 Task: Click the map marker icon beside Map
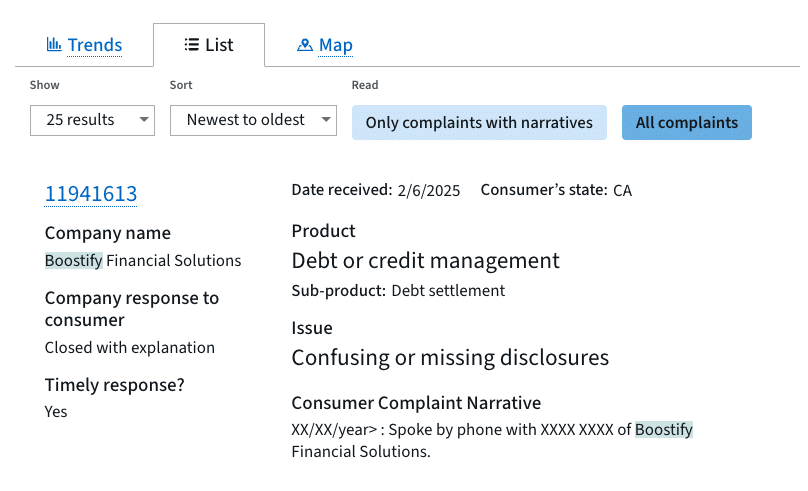305,45
